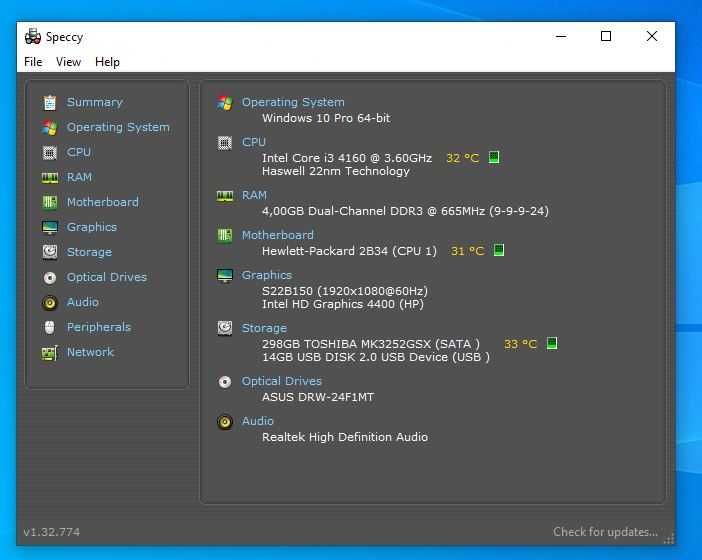Click the CPU chip icon in sidebar
702x560 pixels.
[x=50, y=153]
